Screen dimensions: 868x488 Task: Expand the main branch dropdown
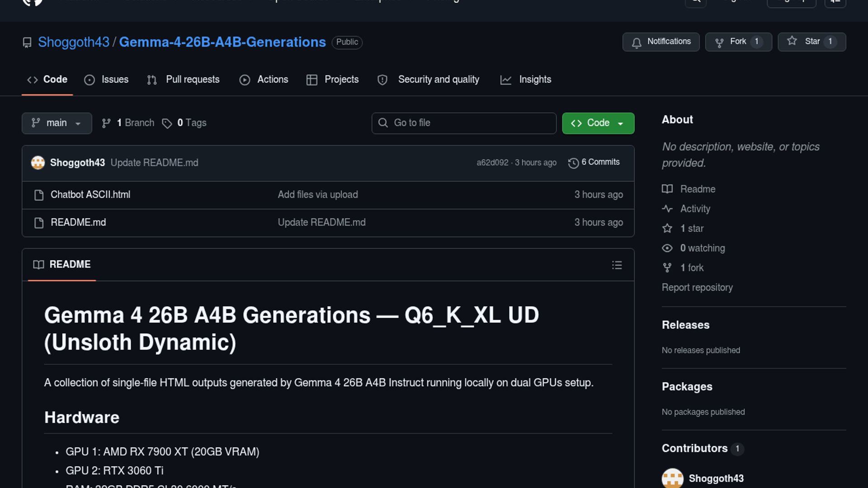click(57, 123)
